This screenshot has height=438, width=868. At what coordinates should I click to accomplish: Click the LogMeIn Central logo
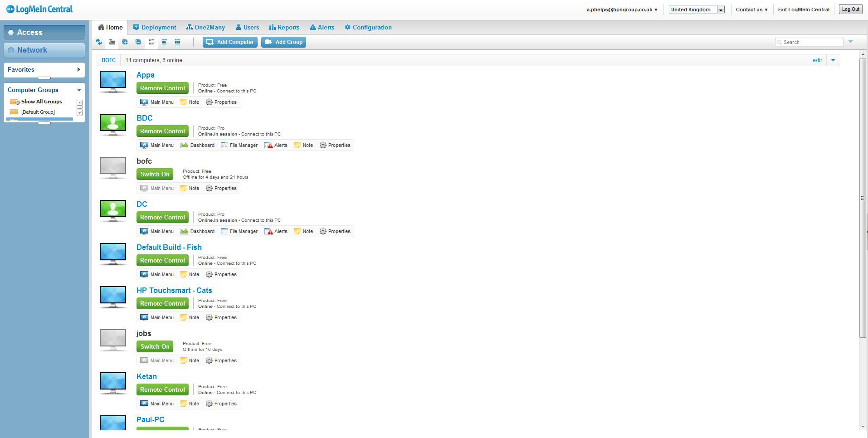(x=39, y=9)
